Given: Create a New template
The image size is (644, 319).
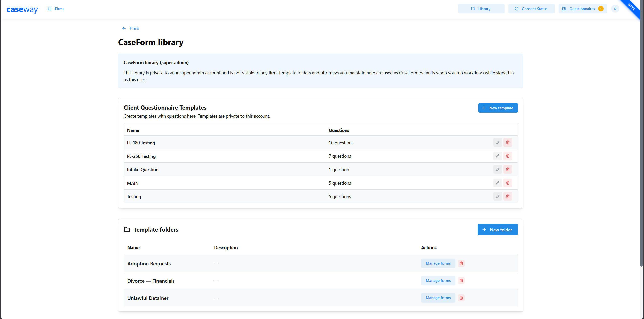Looking at the screenshot, I should (x=498, y=108).
